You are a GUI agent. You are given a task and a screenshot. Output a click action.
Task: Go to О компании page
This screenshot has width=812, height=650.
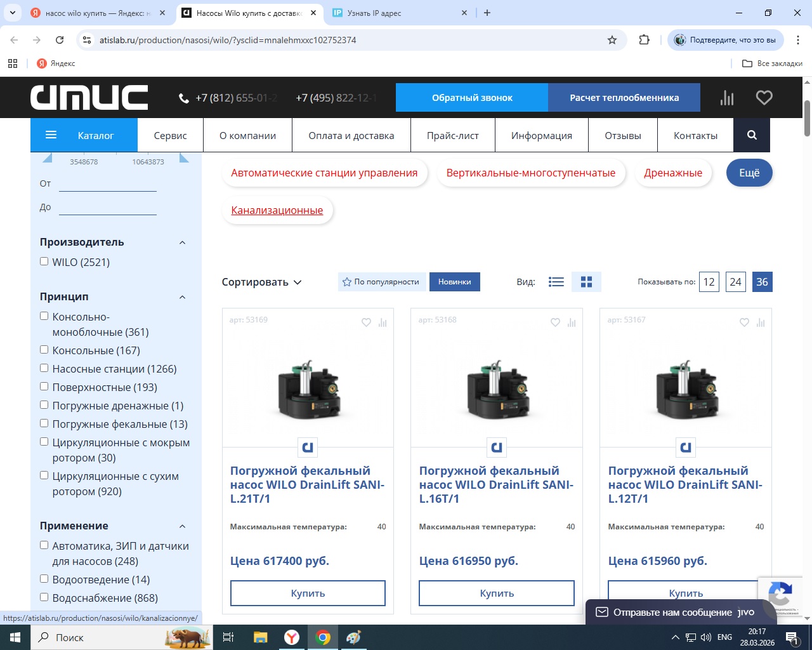(x=247, y=135)
